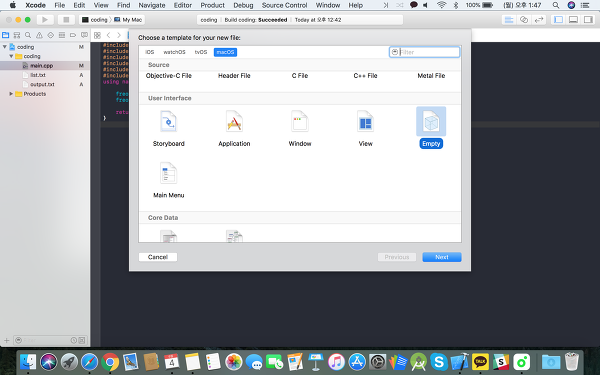The width and height of the screenshot is (600, 375).
Task: Open the coding scheme selector
Action: tap(95, 20)
